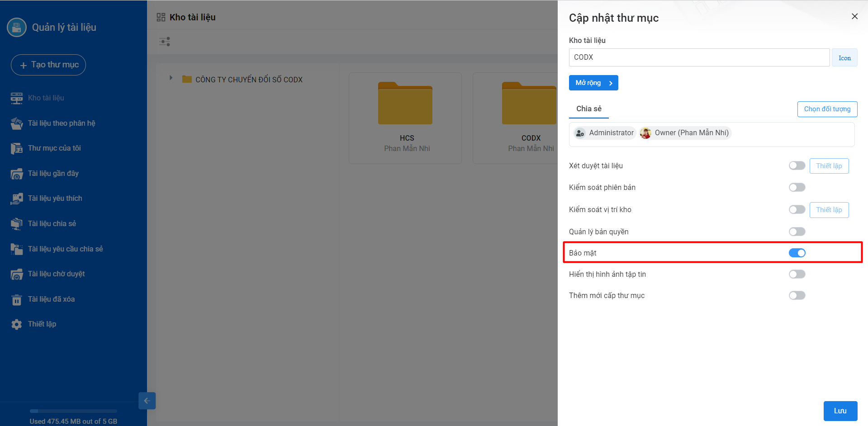Click the Tài liệu chia sẻ icon

[17, 224]
